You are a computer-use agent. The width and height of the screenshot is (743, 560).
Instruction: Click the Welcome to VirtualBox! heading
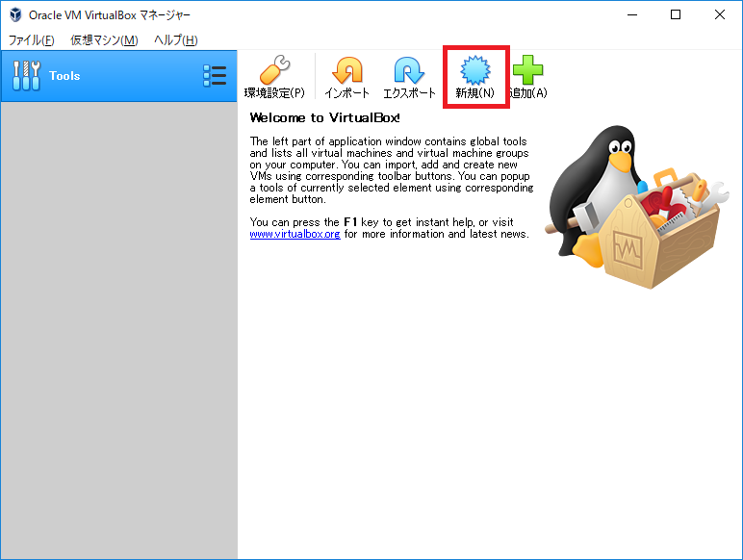point(324,117)
